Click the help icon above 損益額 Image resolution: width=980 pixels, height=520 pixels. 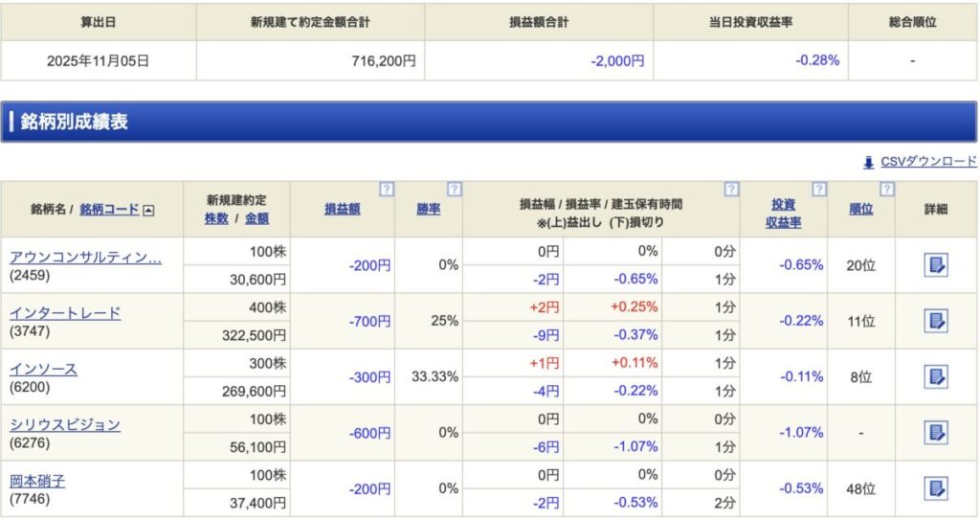coord(386,190)
